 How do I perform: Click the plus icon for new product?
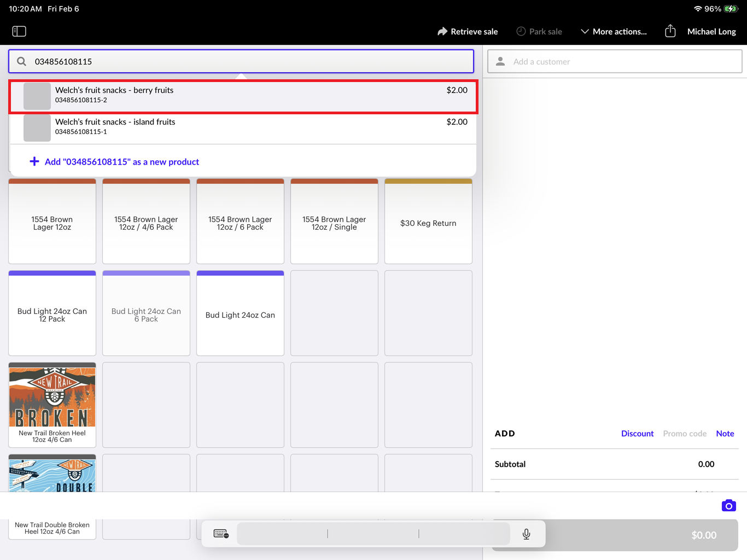click(x=34, y=161)
